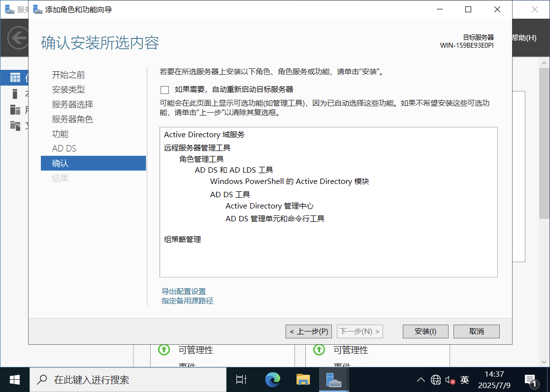Open the Windows Start menu
Viewport: 550px width, 392px height.
pyautogui.click(x=15, y=380)
